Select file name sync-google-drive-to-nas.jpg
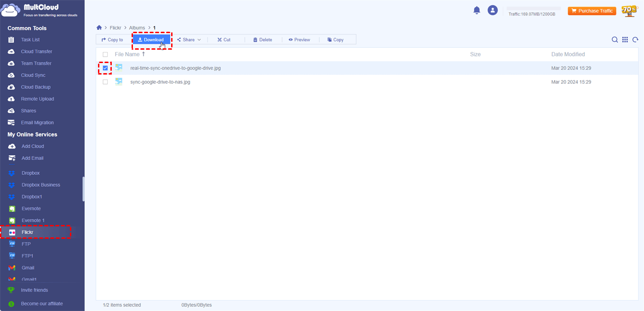This screenshot has height=311, width=644. pyautogui.click(x=160, y=82)
